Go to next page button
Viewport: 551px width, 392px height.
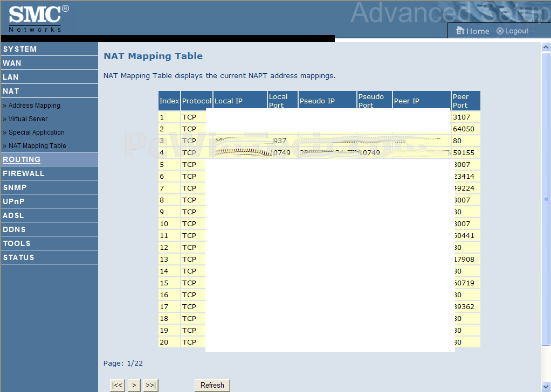click(x=134, y=386)
